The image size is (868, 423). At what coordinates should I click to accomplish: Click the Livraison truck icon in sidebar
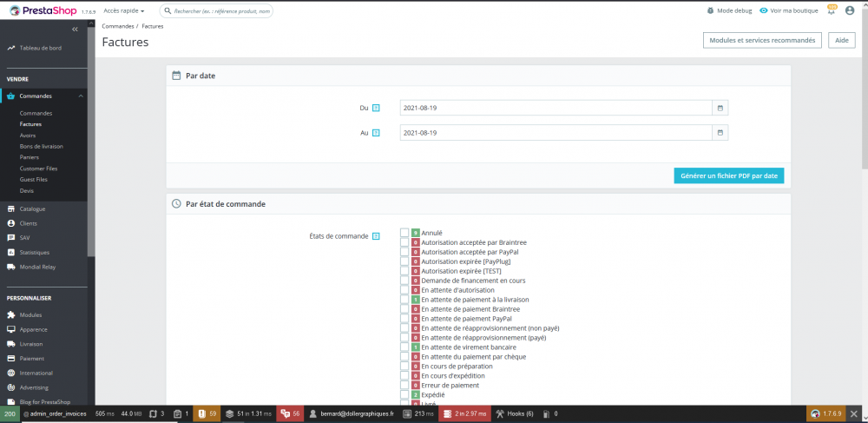(10, 344)
